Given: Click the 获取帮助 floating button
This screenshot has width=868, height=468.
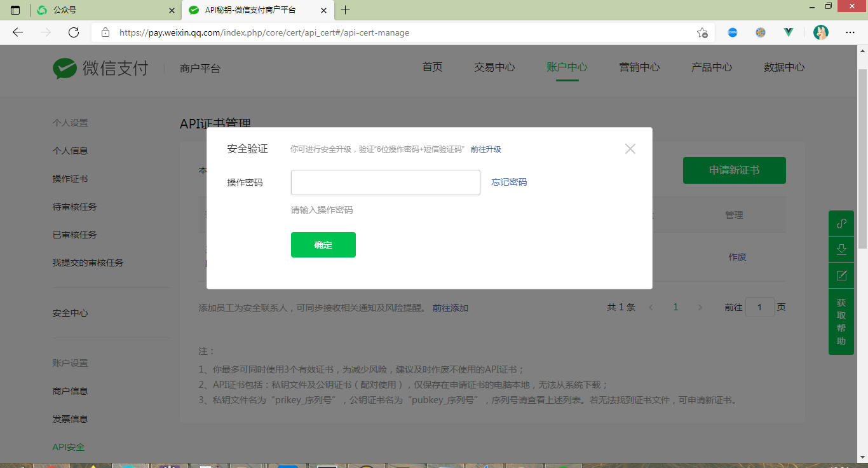Looking at the screenshot, I should tap(841, 322).
